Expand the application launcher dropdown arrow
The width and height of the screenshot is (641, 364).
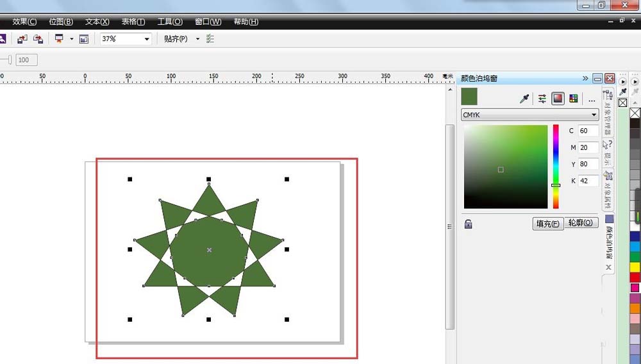click(x=71, y=39)
